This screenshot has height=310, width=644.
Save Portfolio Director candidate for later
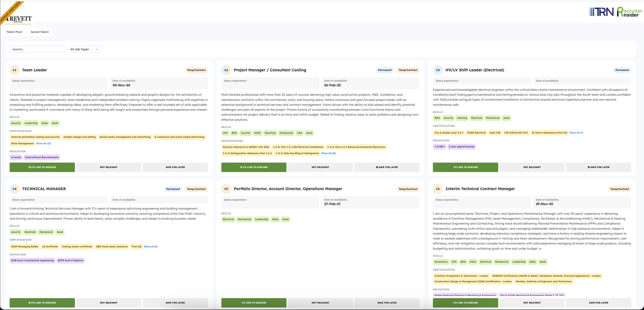pyautogui.click(x=387, y=303)
